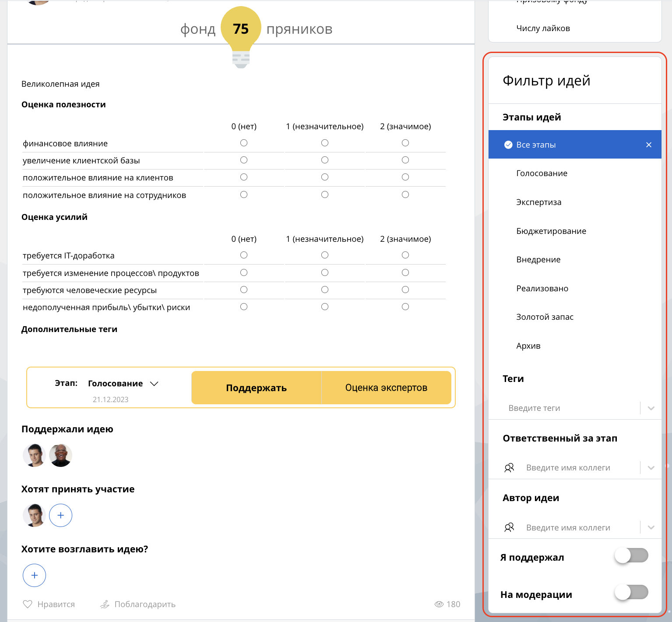Select 2 (значимое) for недополученная прибыль

pos(405,307)
